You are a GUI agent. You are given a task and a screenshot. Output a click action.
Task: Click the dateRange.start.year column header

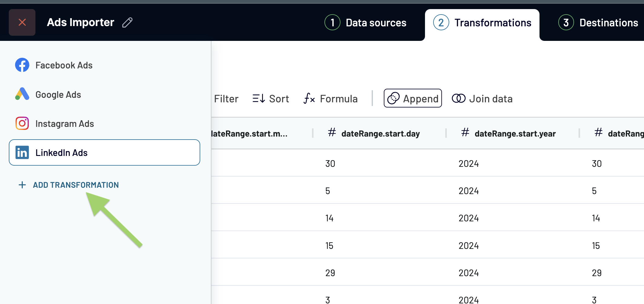coord(515,134)
